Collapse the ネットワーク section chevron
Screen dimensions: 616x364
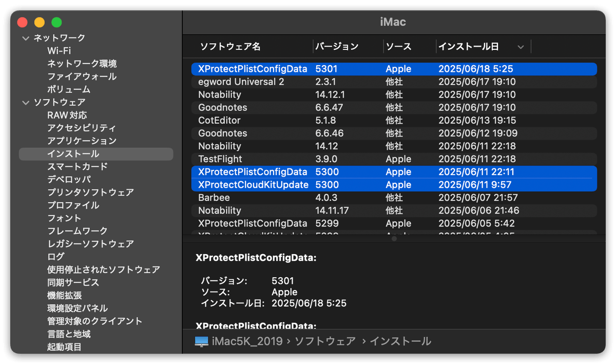tap(26, 38)
